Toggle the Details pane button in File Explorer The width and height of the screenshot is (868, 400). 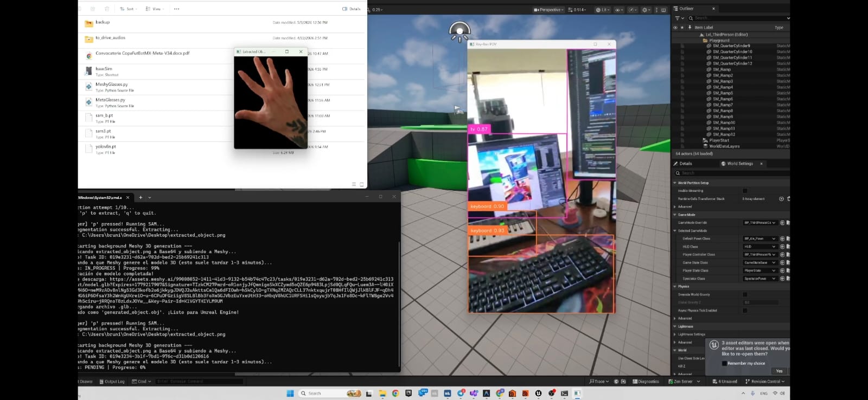[352, 9]
